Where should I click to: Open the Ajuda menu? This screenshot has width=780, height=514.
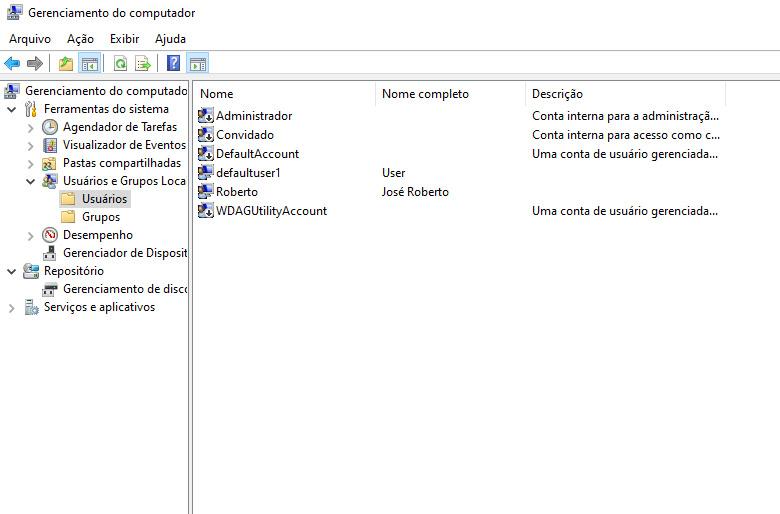tap(170, 39)
